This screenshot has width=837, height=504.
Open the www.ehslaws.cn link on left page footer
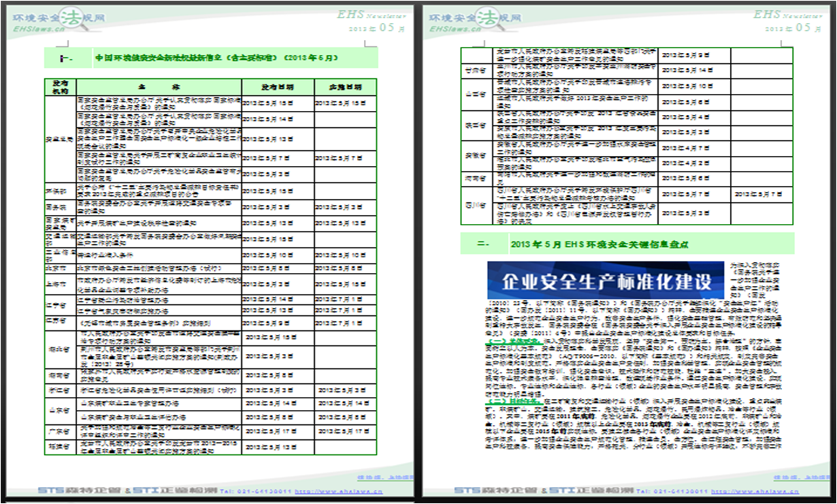point(338,491)
